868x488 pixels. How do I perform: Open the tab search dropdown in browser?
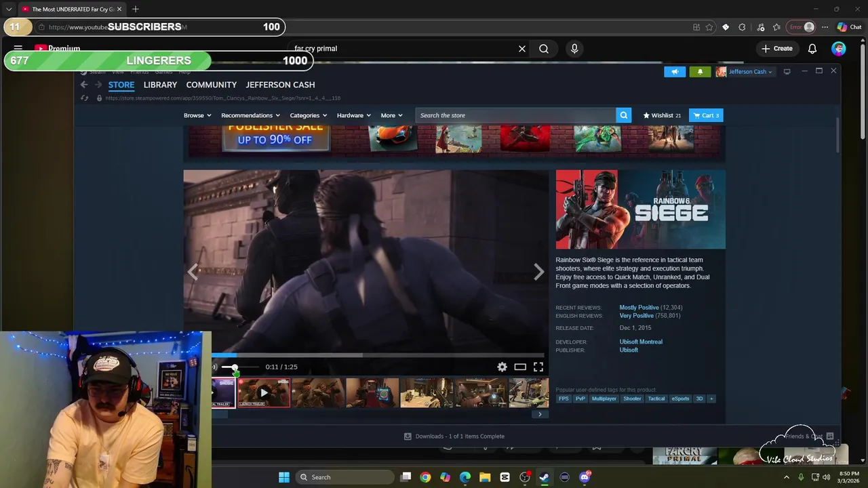[x=9, y=9]
